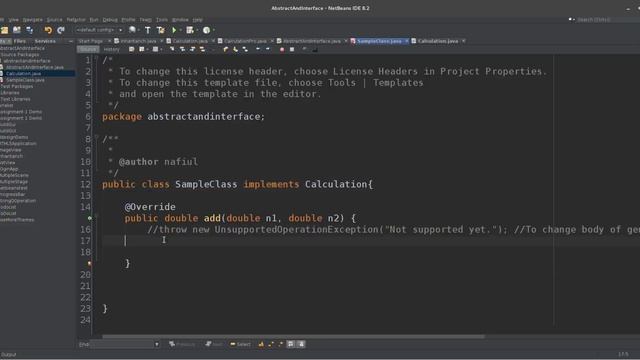The width and height of the screenshot is (640, 360).
Task: Toggle Highlight Results in find bar
Action: pos(291,344)
